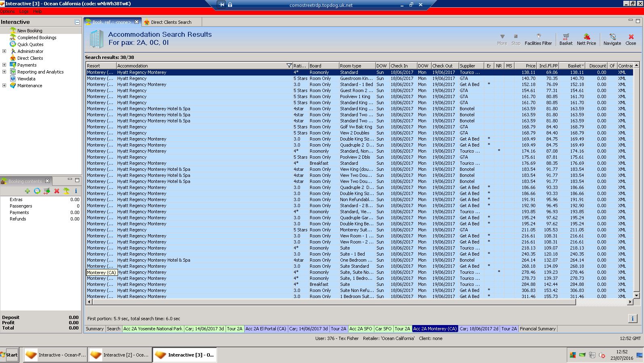The height and width of the screenshot is (363, 644).
Task: Click green plus icon in Booking contents
Action: pyautogui.click(x=27, y=191)
